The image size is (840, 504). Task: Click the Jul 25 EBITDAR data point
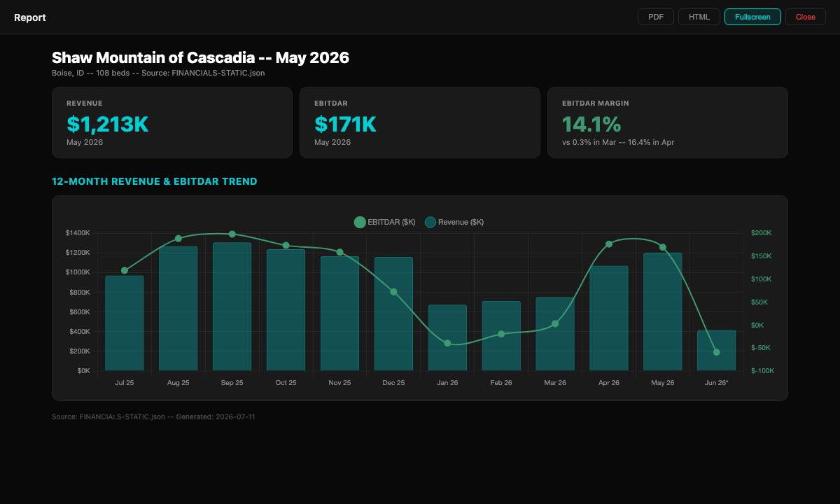125,270
